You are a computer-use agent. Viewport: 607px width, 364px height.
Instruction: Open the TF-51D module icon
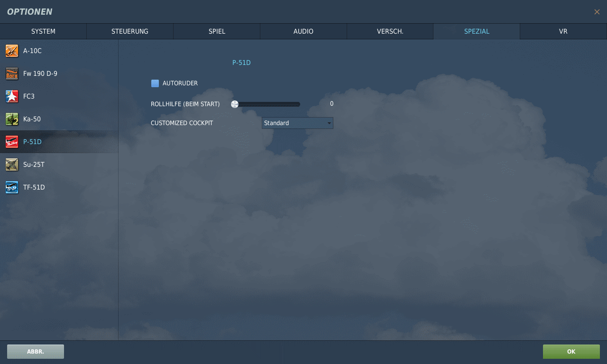point(12,187)
